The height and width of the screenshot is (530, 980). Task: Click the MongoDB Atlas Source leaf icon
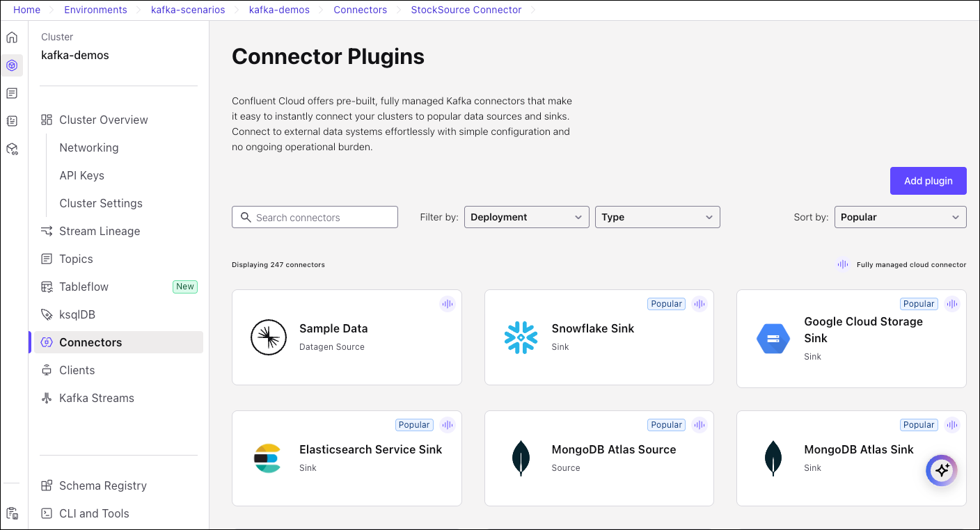pos(521,458)
